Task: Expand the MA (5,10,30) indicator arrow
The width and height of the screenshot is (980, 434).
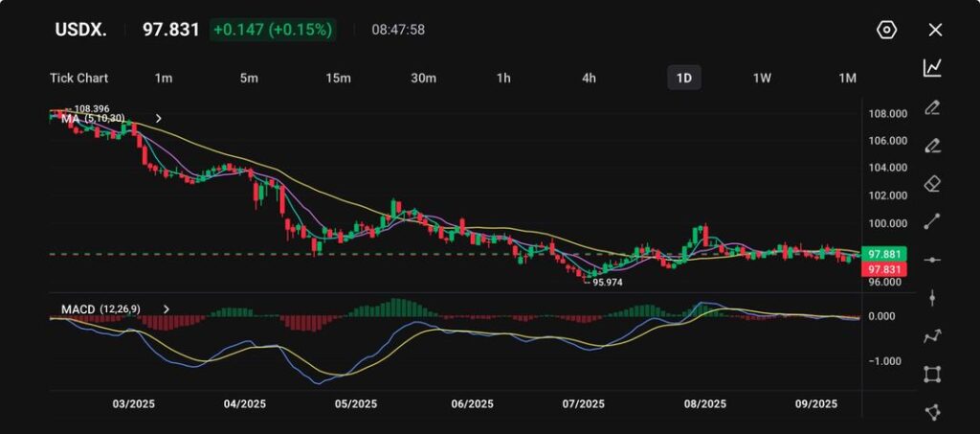Action: [x=159, y=119]
